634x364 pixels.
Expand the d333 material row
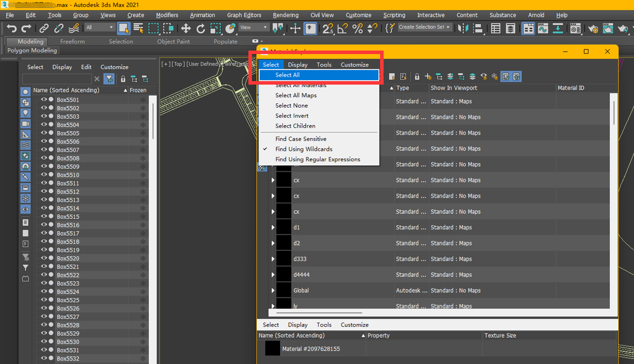click(x=273, y=259)
